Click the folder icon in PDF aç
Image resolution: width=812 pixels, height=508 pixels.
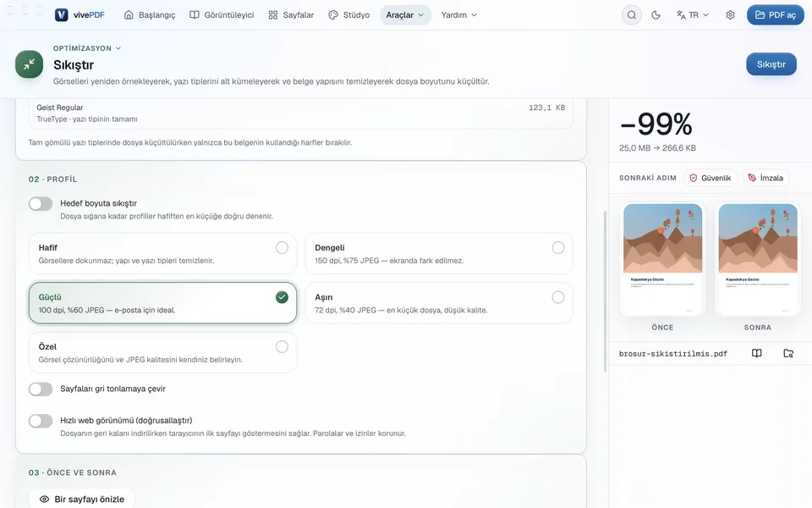tap(760, 15)
